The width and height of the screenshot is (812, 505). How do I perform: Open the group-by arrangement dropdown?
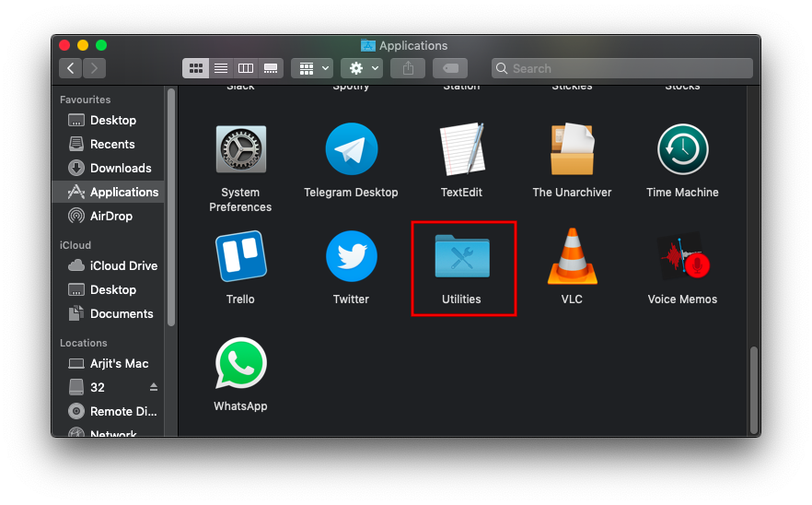pos(312,68)
